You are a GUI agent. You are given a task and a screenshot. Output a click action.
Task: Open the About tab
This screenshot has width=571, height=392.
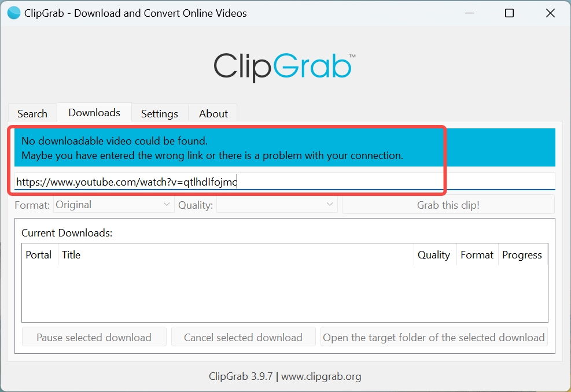213,113
